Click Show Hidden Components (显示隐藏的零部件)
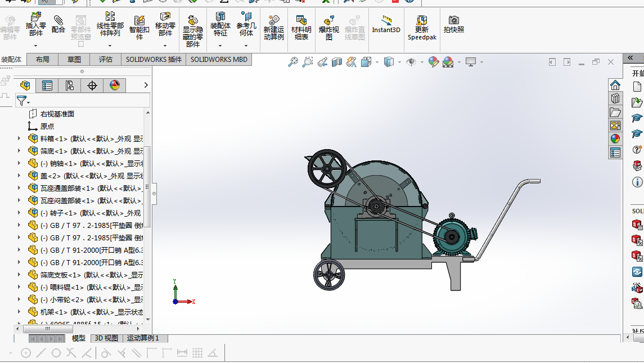 [x=192, y=31]
